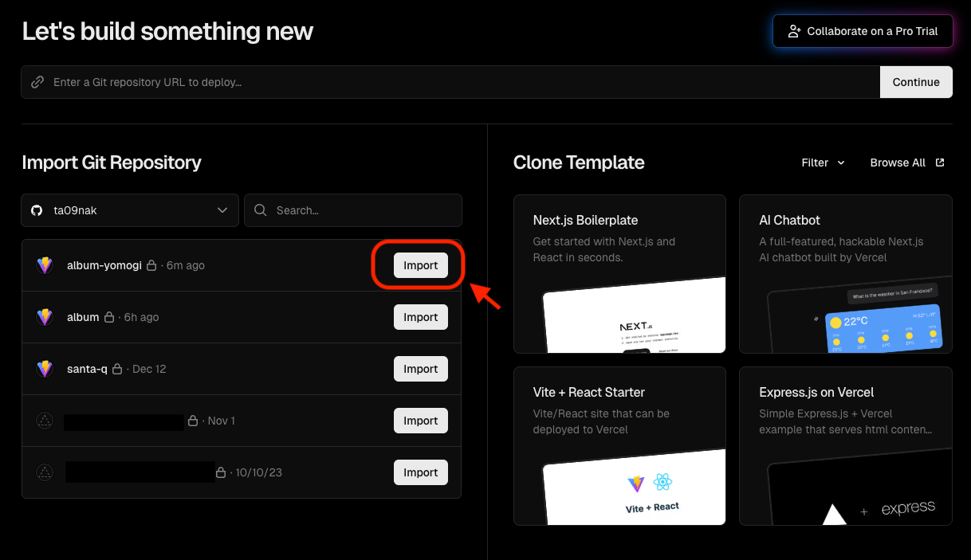Import the repository dated 10/10/23
The height and width of the screenshot is (560, 971).
421,472
